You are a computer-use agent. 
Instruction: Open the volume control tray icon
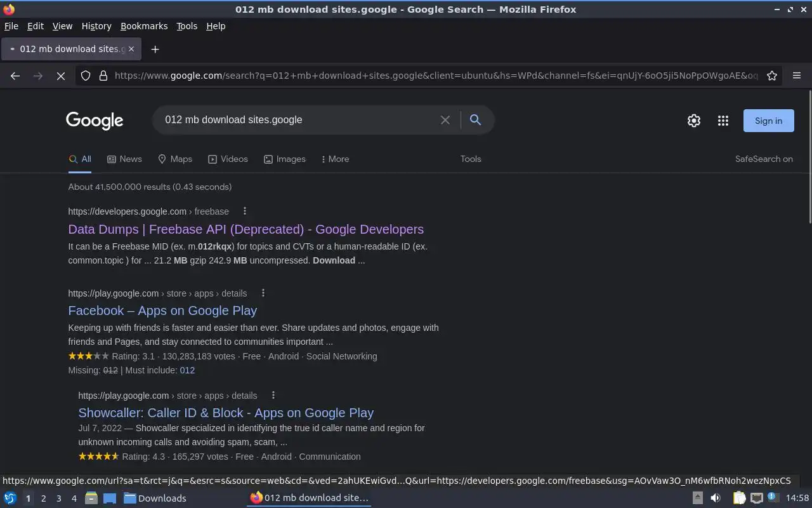tap(716, 498)
